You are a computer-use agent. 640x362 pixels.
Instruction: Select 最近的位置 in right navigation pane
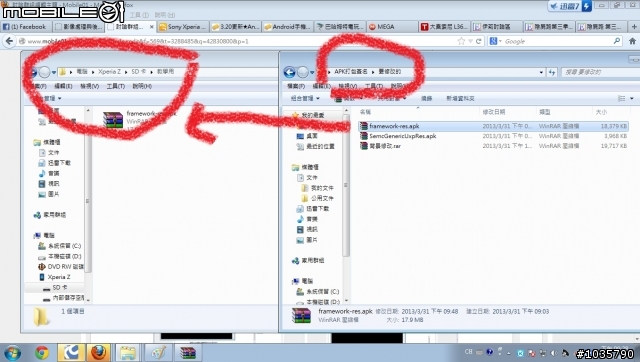320,146
